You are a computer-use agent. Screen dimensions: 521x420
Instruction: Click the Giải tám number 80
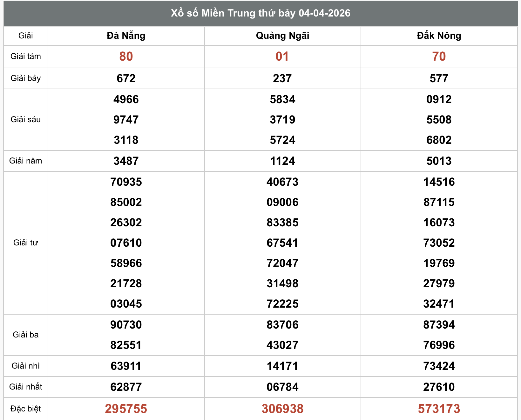126,57
